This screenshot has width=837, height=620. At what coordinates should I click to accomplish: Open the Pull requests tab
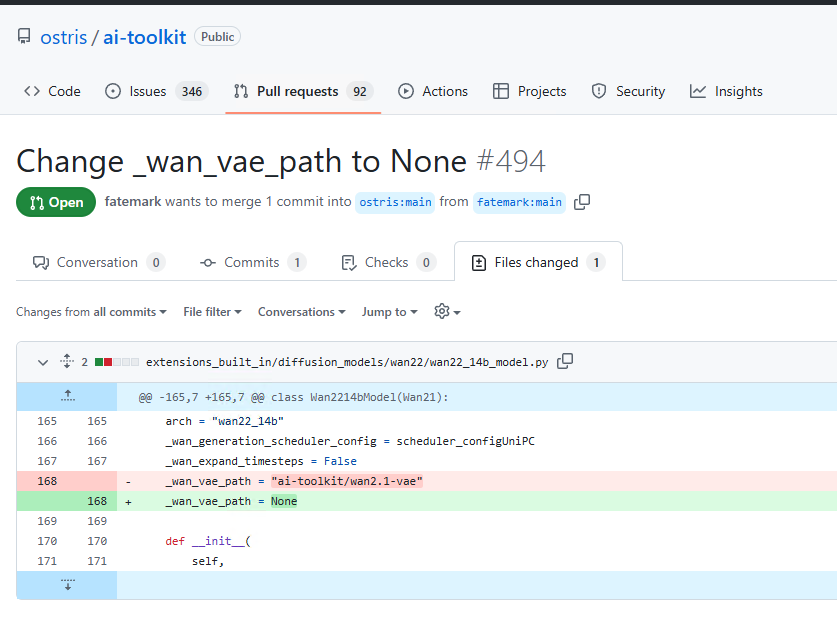303,91
